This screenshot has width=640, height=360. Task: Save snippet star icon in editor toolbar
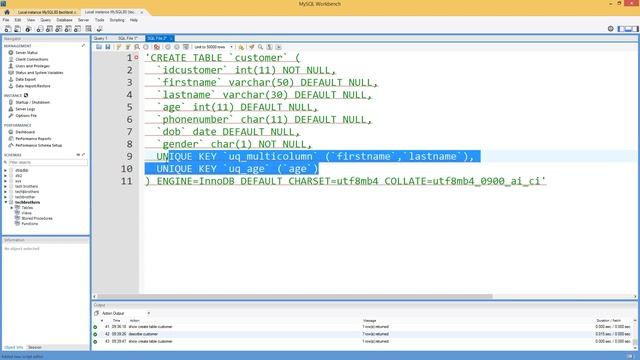(x=241, y=47)
